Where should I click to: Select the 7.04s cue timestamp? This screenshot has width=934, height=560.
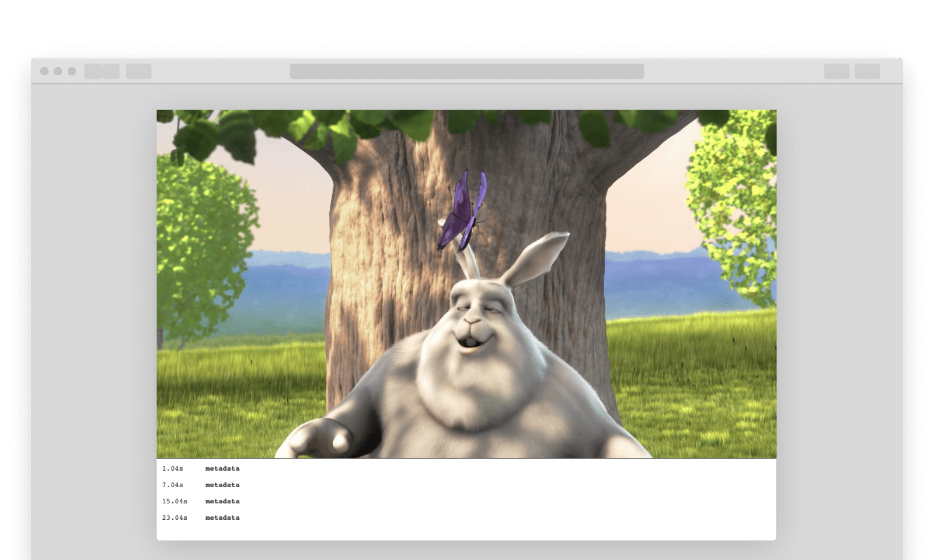tap(172, 485)
